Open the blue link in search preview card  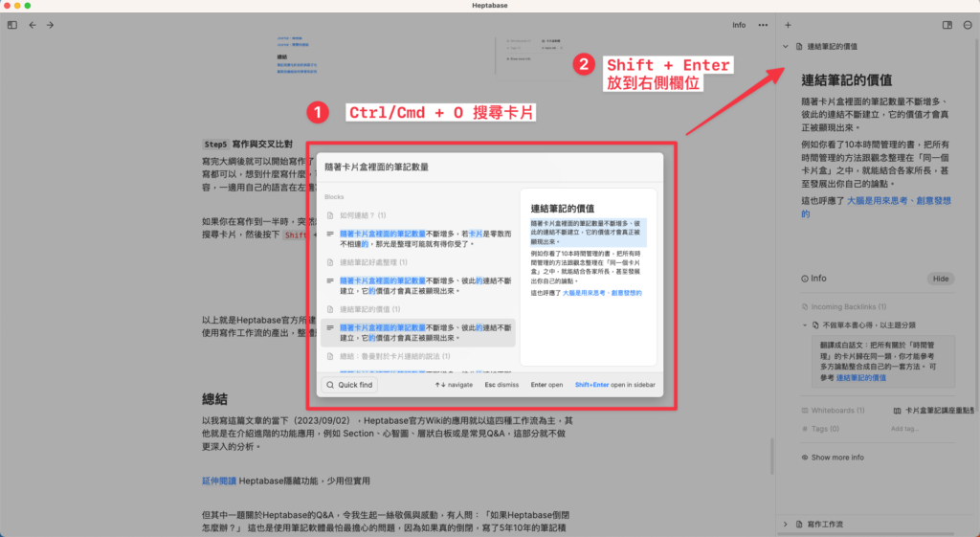click(x=602, y=293)
